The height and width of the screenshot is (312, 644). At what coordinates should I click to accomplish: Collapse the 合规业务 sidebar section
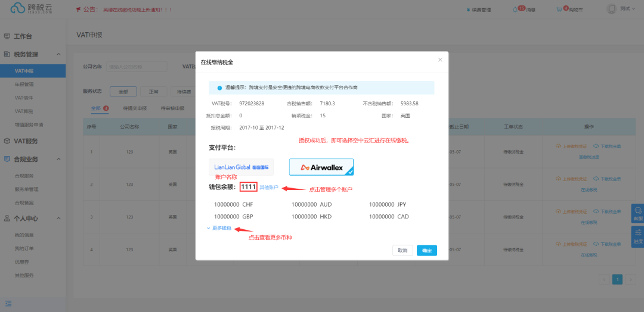[x=58, y=159]
